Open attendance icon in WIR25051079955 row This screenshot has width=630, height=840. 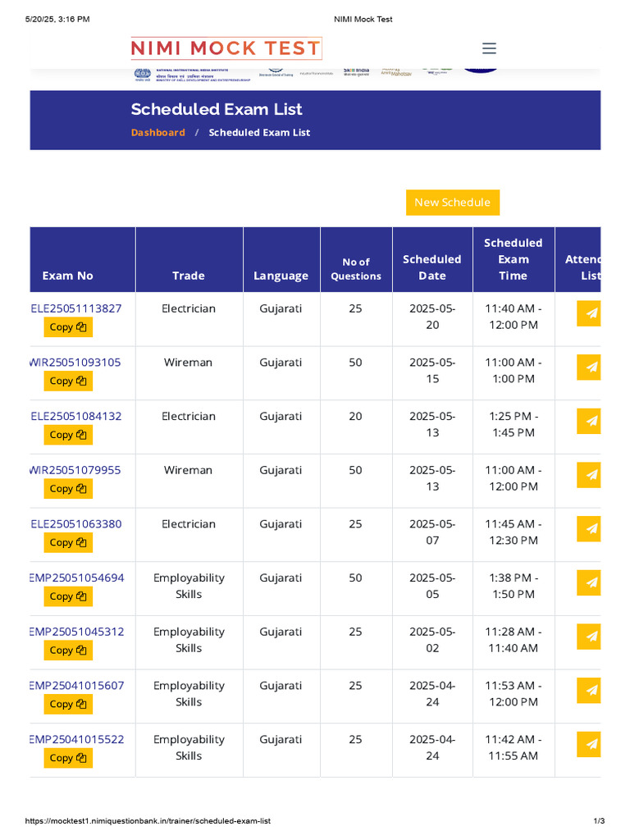[x=590, y=475]
